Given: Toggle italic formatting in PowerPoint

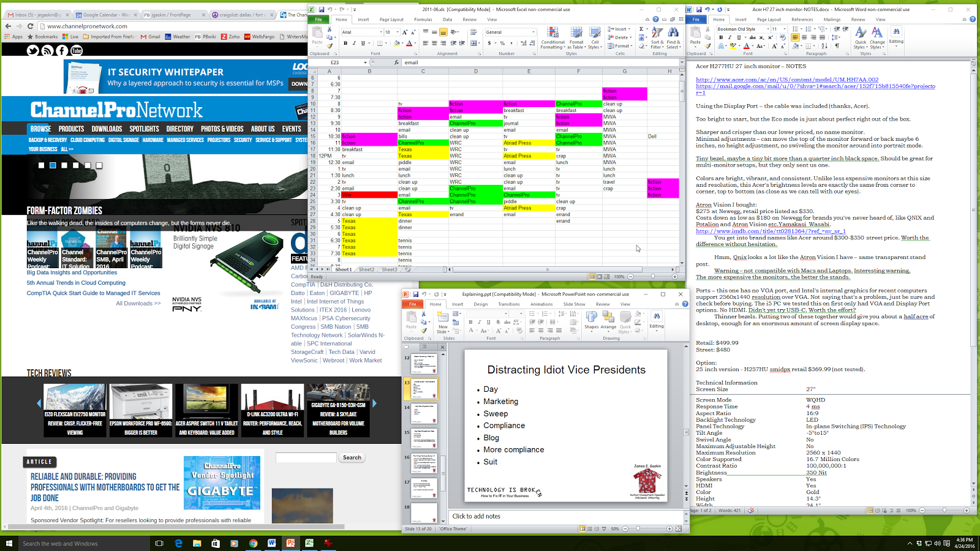Looking at the screenshot, I should [x=479, y=322].
